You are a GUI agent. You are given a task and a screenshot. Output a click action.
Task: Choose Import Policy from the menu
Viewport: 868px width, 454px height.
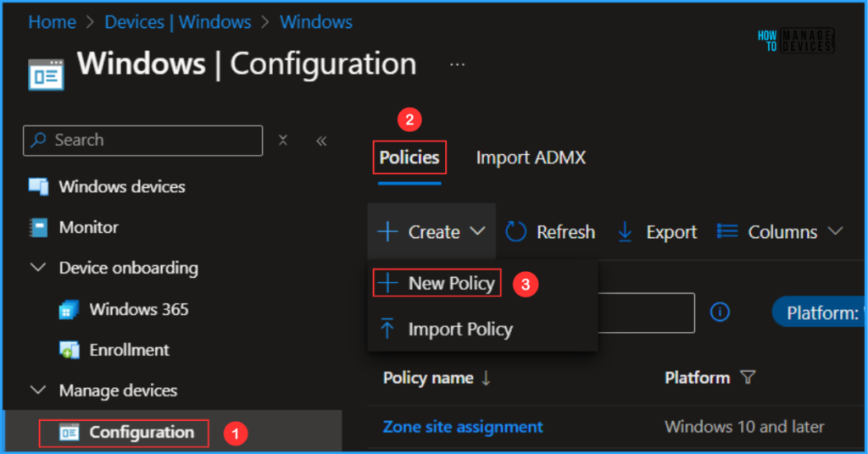(459, 329)
